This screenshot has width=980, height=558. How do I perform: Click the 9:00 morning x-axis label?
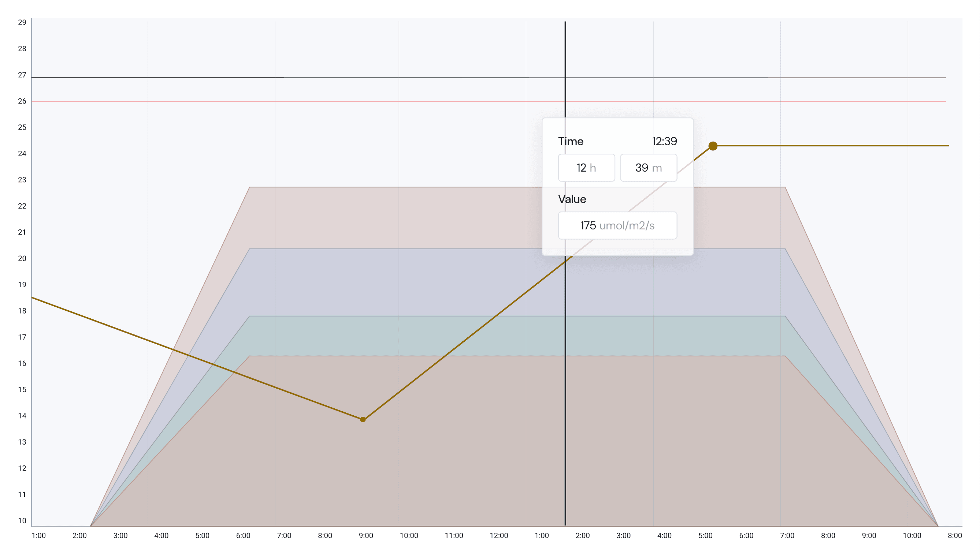tap(365, 536)
